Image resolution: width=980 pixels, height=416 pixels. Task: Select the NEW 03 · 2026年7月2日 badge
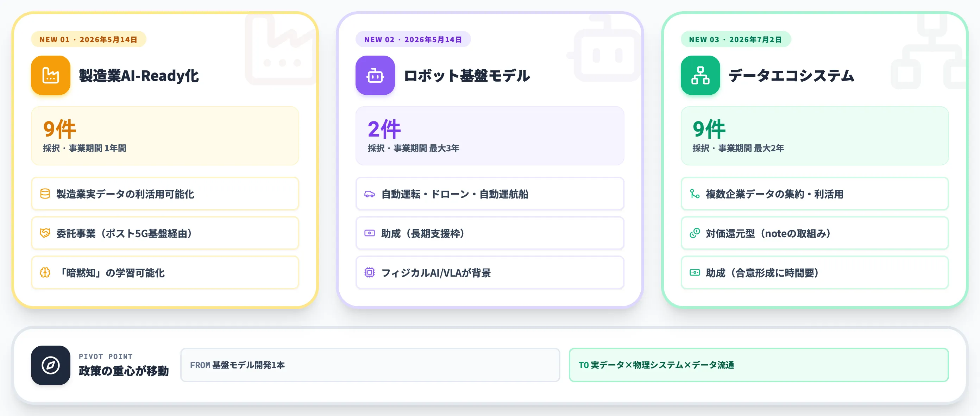(x=736, y=39)
